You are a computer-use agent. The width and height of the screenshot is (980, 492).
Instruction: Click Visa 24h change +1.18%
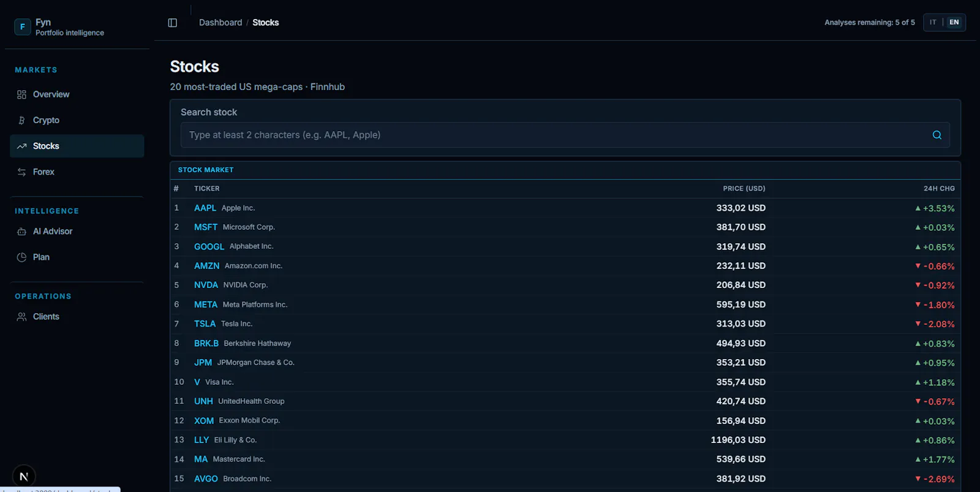click(935, 382)
